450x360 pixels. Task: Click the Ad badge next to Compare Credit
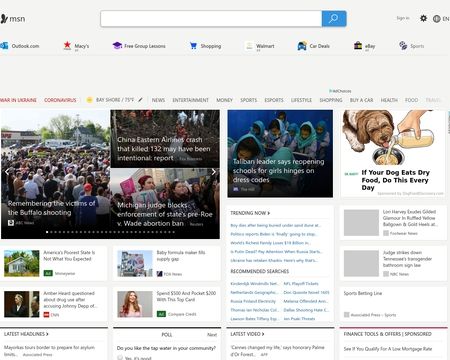[161, 314]
